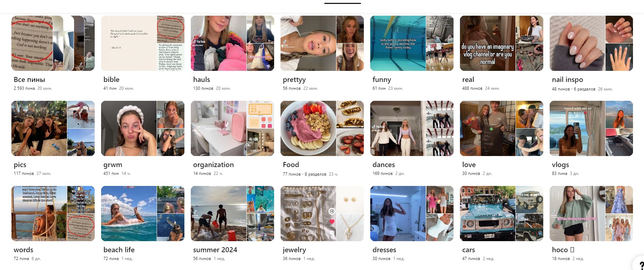644x270 pixels.
Task: Open the 'grwm' board
Action: coord(143,128)
